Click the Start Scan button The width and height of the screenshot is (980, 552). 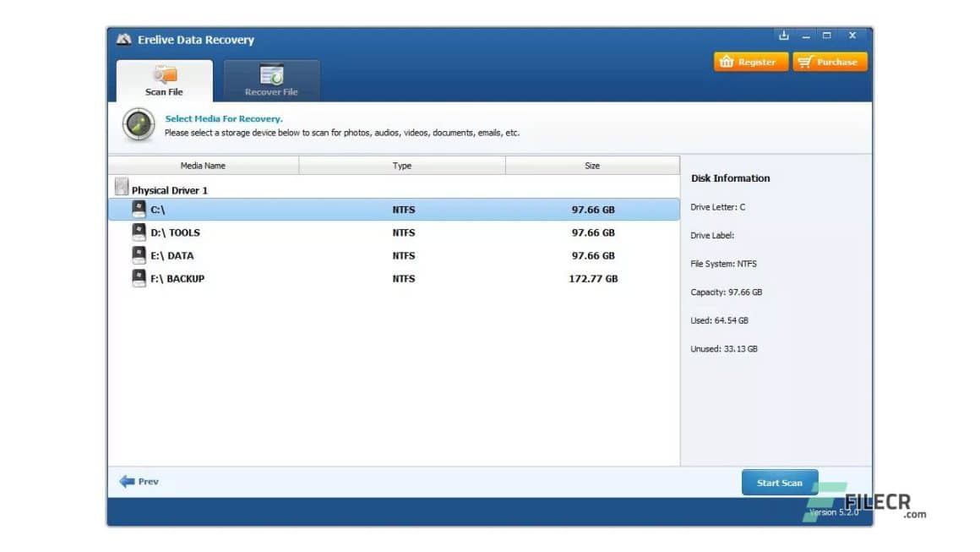pos(780,483)
